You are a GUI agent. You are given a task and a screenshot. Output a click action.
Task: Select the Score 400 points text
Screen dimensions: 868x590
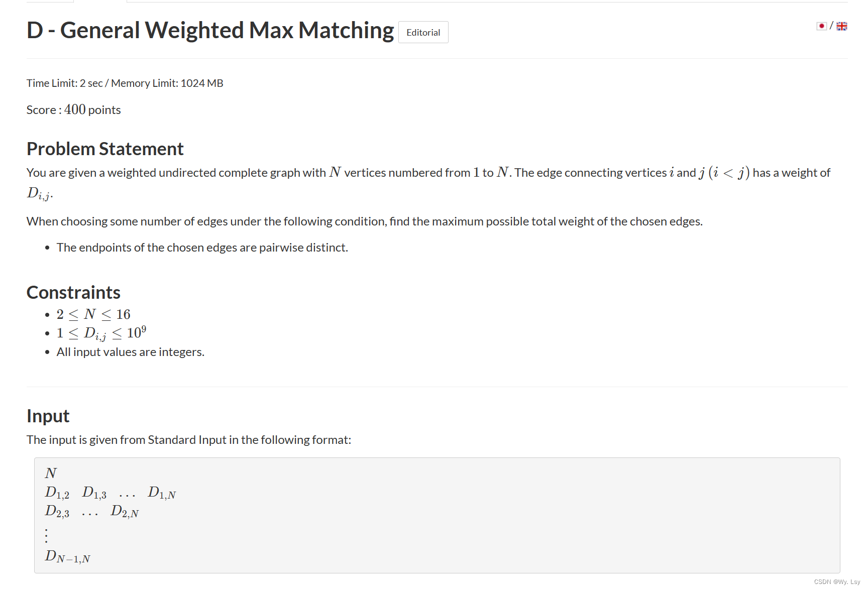73,109
